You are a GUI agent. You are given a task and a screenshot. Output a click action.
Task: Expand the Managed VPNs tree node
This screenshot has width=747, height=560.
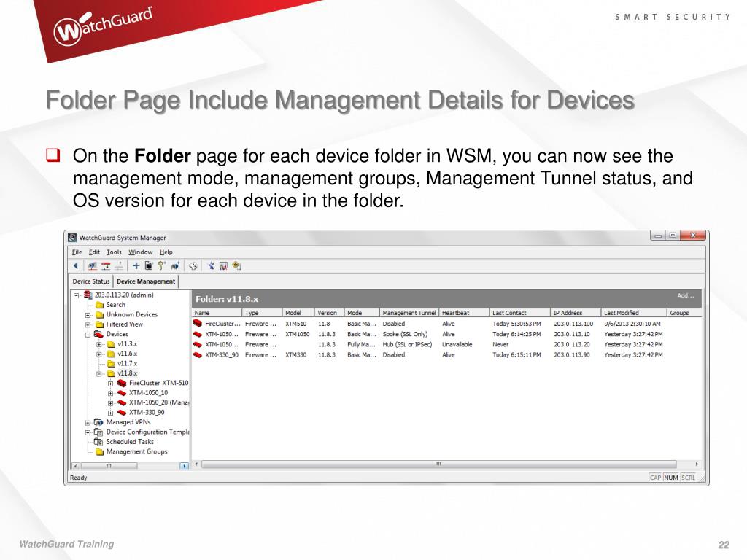(x=88, y=422)
